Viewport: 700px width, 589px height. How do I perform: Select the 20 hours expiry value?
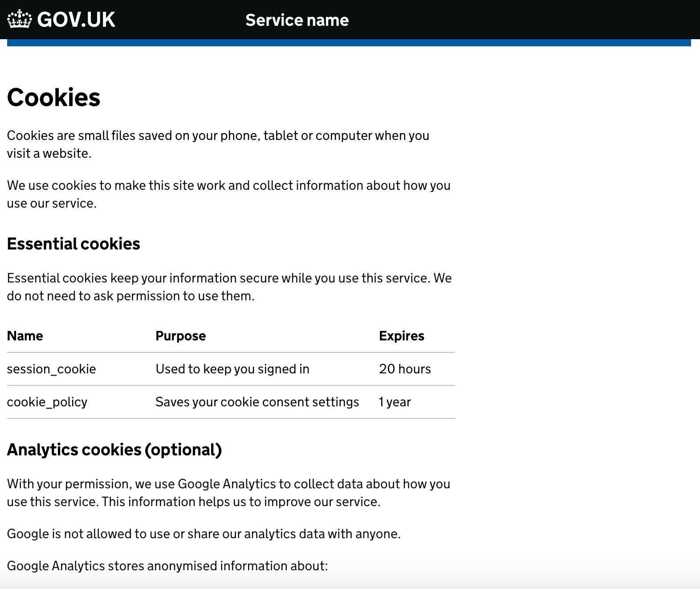404,369
